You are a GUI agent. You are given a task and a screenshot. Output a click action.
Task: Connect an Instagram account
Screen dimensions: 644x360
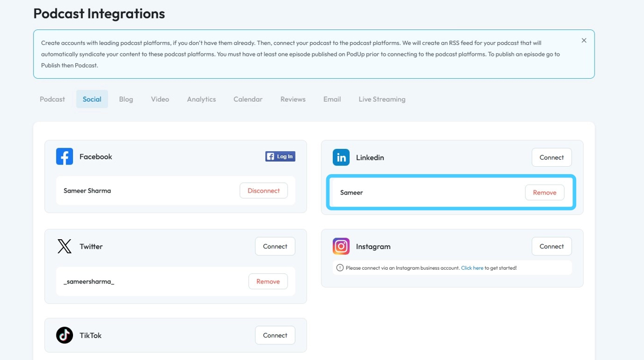(551, 246)
